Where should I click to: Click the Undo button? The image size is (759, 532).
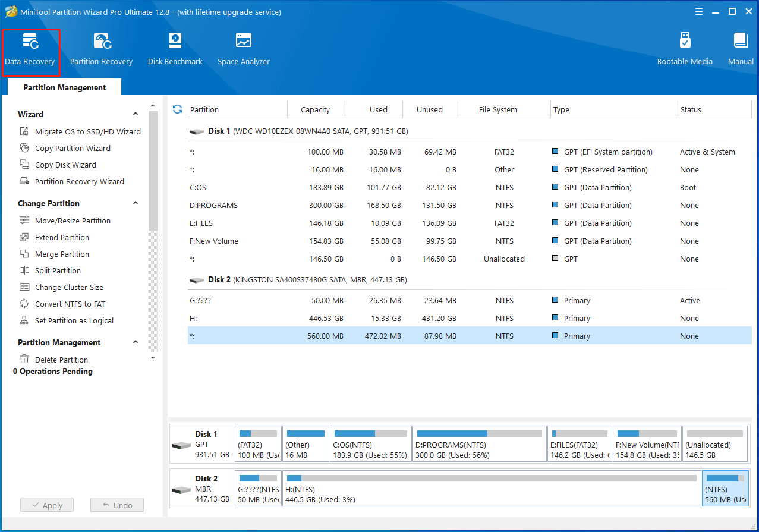point(117,505)
